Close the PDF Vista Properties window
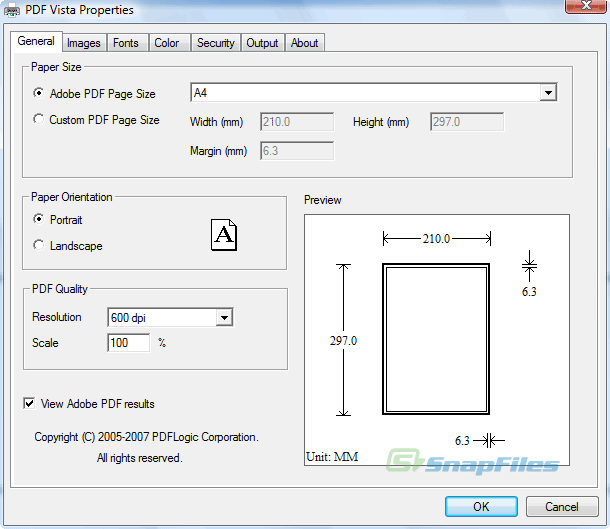Viewport: 610px width, 529px height. point(585,6)
